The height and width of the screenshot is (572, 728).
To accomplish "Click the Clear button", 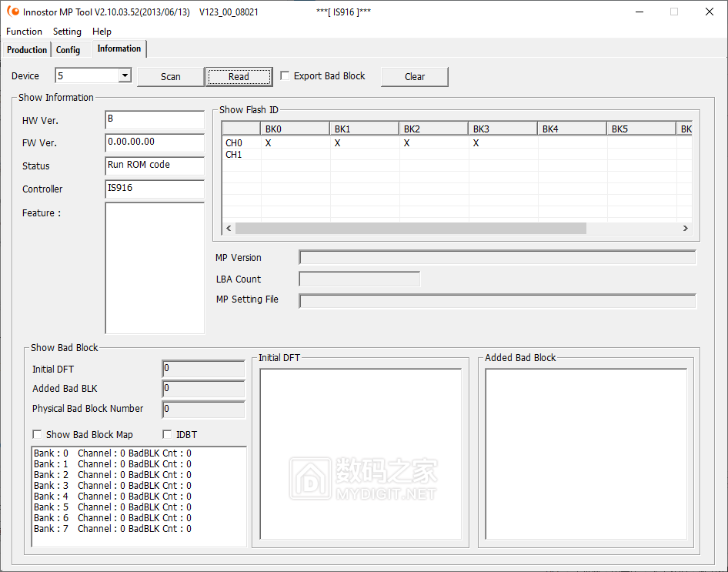I will (x=415, y=76).
